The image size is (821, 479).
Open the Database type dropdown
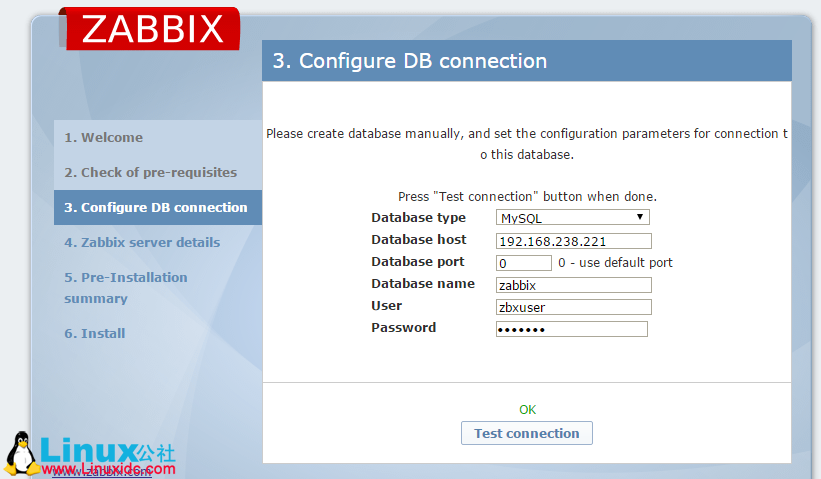(x=572, y=217)
